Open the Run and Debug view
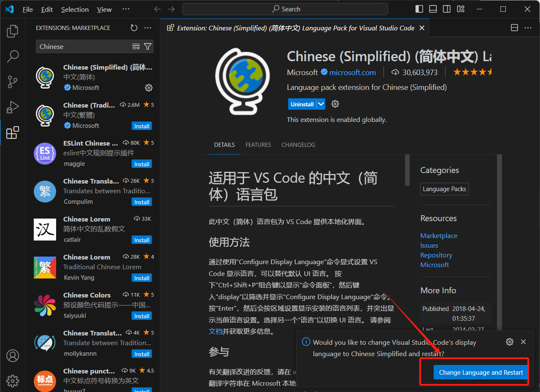Screen dimensions: 540x392 click(x=13, y=107)
